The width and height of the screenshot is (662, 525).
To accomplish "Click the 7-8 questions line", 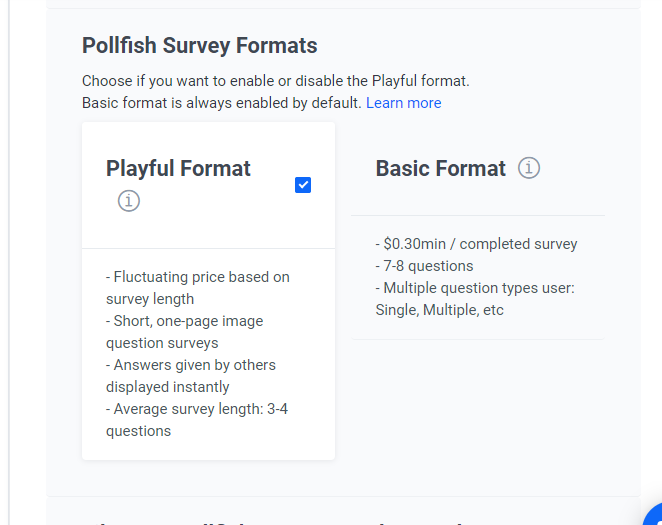I will 424,266.
